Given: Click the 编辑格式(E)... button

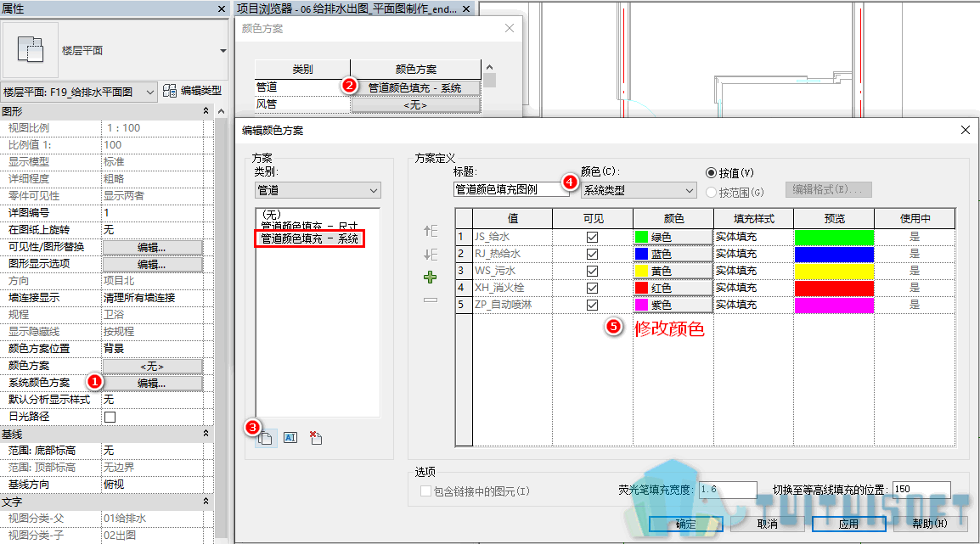Looking at the screenshot, I should (828, 189).
